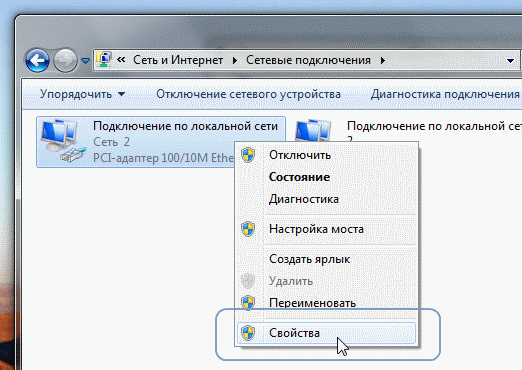
Task: Click Отключение сетевого устройства toolbar button
Action: [248, 94]
